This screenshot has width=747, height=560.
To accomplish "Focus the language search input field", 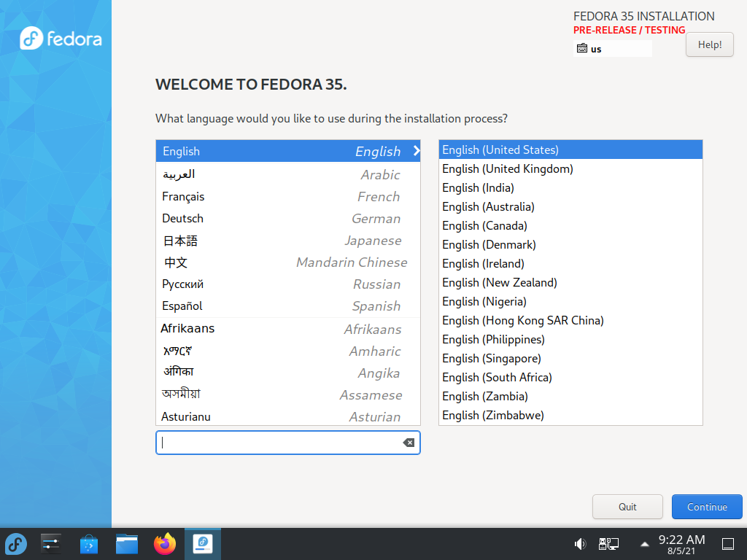I will click(287, 443).
